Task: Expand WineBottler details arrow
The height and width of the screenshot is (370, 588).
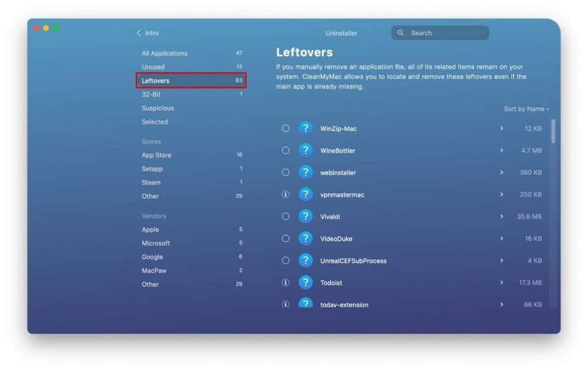Action: (x=501, y=151)
